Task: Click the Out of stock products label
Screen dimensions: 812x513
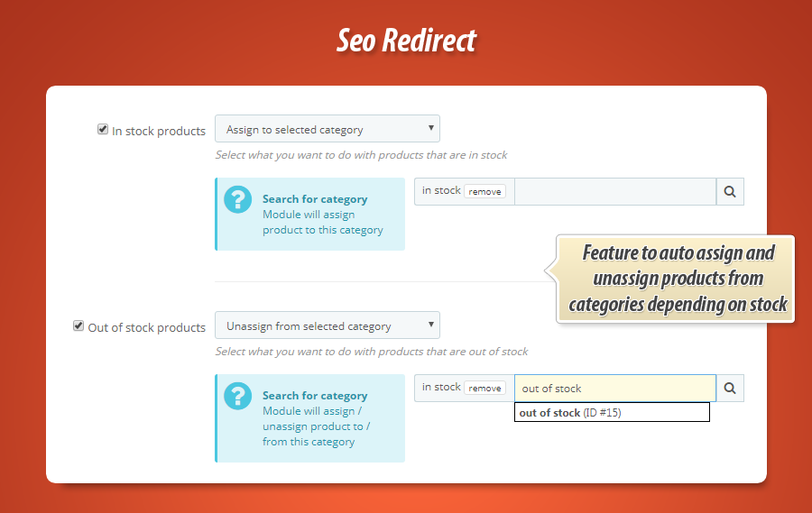Action: (x=147, y=327)
